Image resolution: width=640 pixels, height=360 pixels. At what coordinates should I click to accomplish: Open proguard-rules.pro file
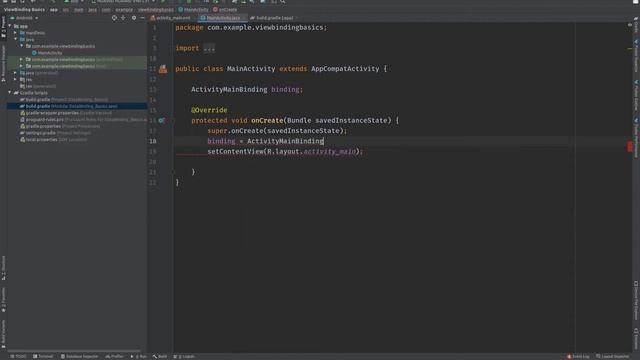tap(83, 120)
